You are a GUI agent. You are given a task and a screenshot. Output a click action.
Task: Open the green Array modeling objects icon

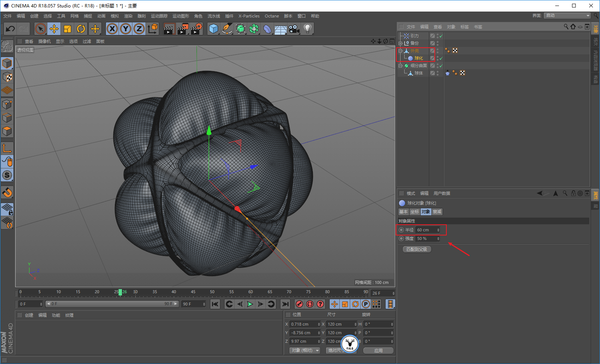[x=254, y=29]
